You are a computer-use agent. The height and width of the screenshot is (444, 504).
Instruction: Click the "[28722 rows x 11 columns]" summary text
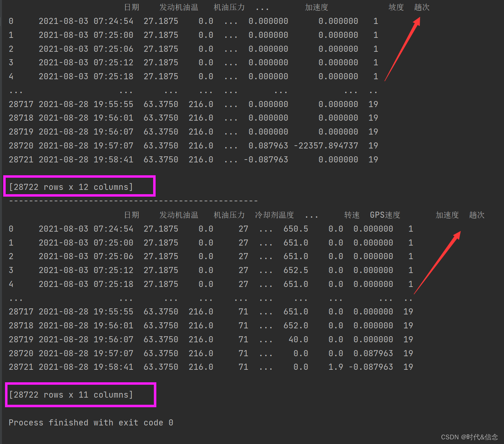coord(71,395)
